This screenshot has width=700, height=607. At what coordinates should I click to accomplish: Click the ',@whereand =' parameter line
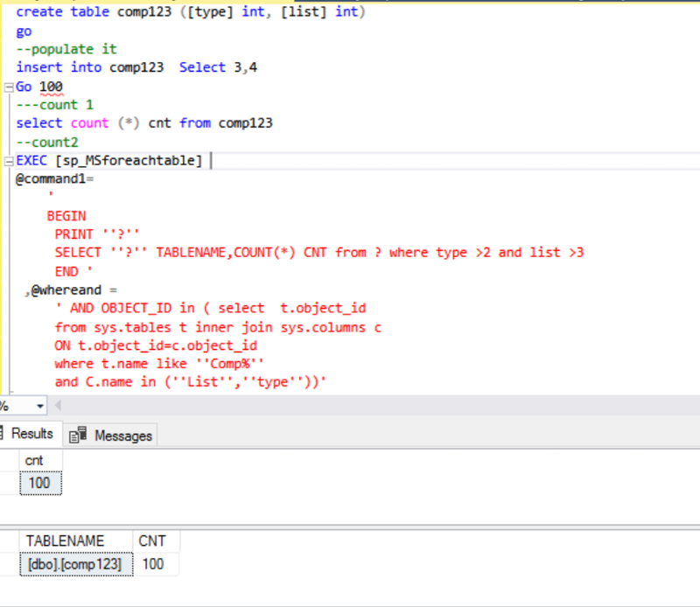click(x=71, y=290)
